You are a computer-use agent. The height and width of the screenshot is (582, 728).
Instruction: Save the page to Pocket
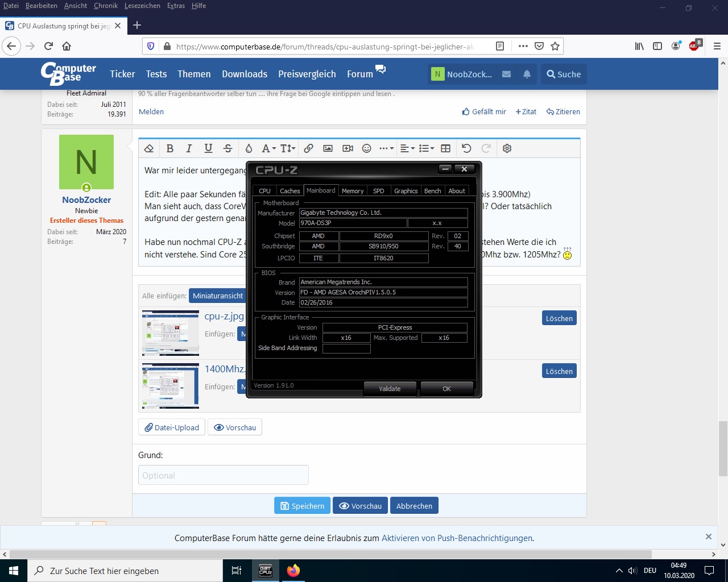tap(539, 46)
